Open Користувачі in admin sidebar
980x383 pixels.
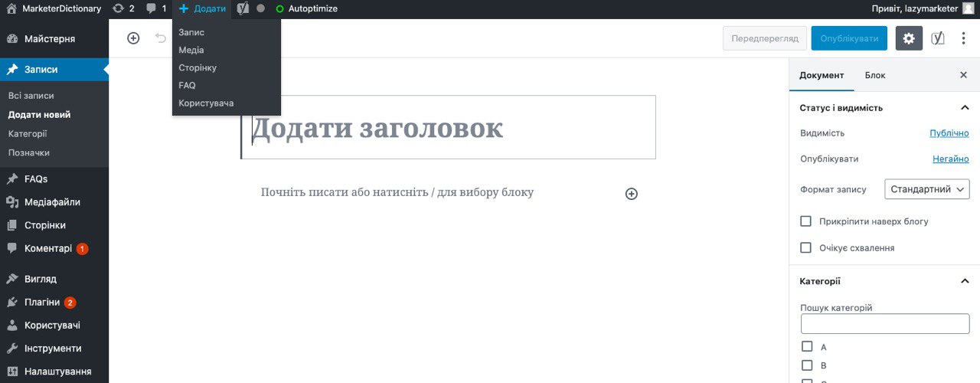click(54, 325)
